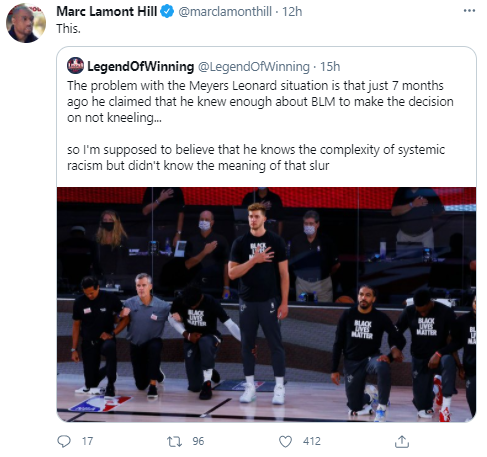Click the 'This.' tweet text
This screenshot has height=457, width=487.
click(x=68, y=29)
